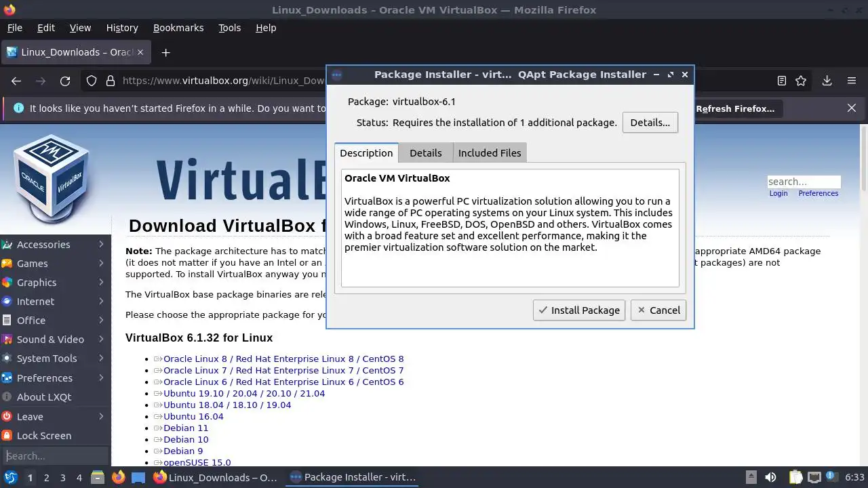Image resolution: width=868 pixels, height=488 pixels.
Task: Open the Debian 11 download link
Action: click(186, 428)
